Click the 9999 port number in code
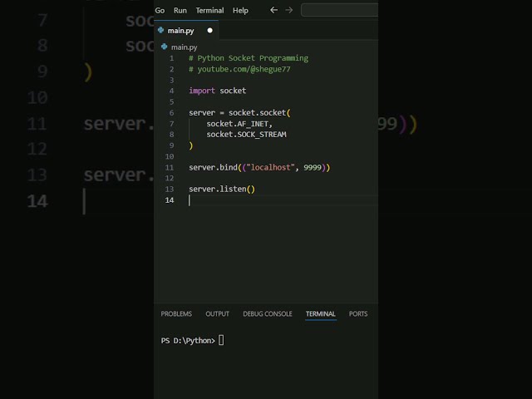 (313, 168)
